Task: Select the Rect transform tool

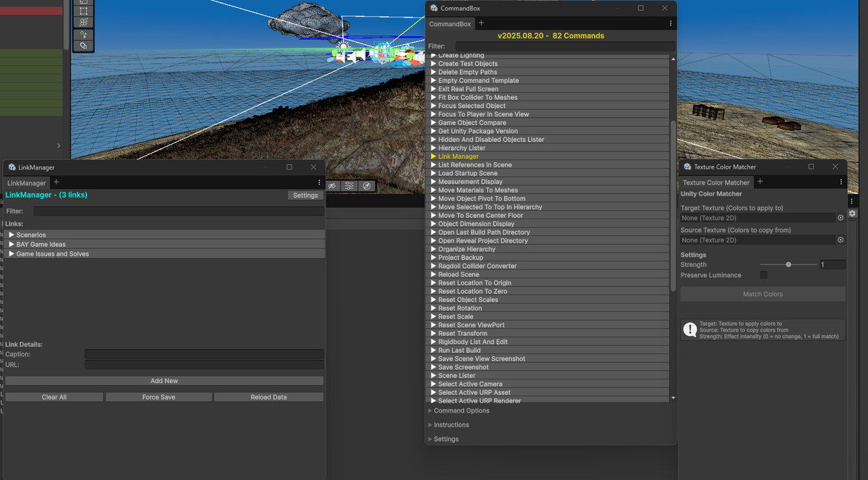Action: 83,11
